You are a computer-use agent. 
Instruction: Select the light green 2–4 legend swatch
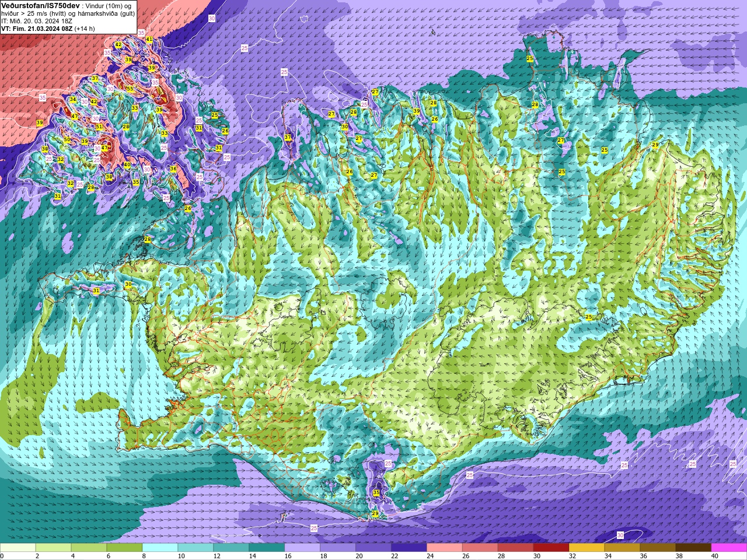(x=54, y=548)
